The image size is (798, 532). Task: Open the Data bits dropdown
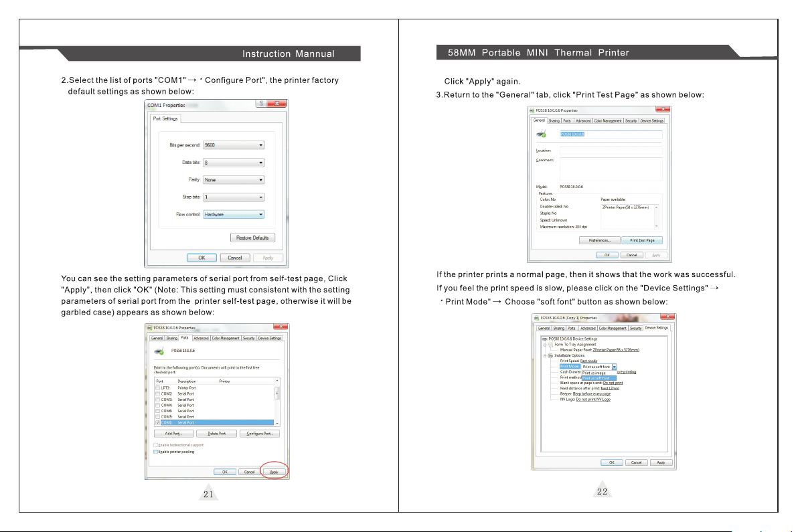click(x=234, y=163)
